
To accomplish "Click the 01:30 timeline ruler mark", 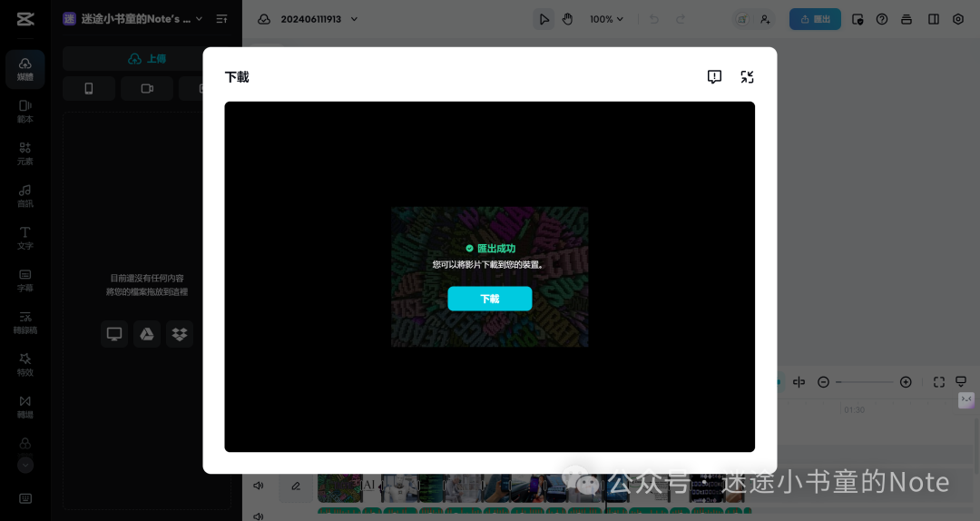I will (854, 409).
